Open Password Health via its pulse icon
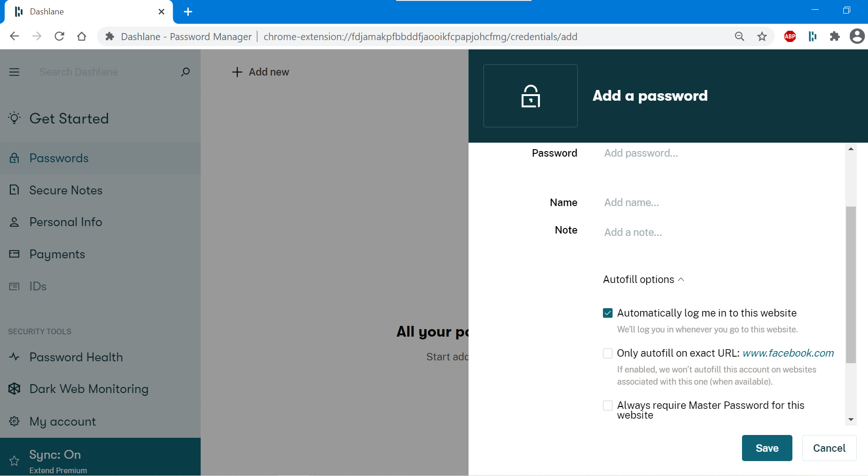This screenshot has width=868, height=476. pyautogui.click(x=14, y=357)
